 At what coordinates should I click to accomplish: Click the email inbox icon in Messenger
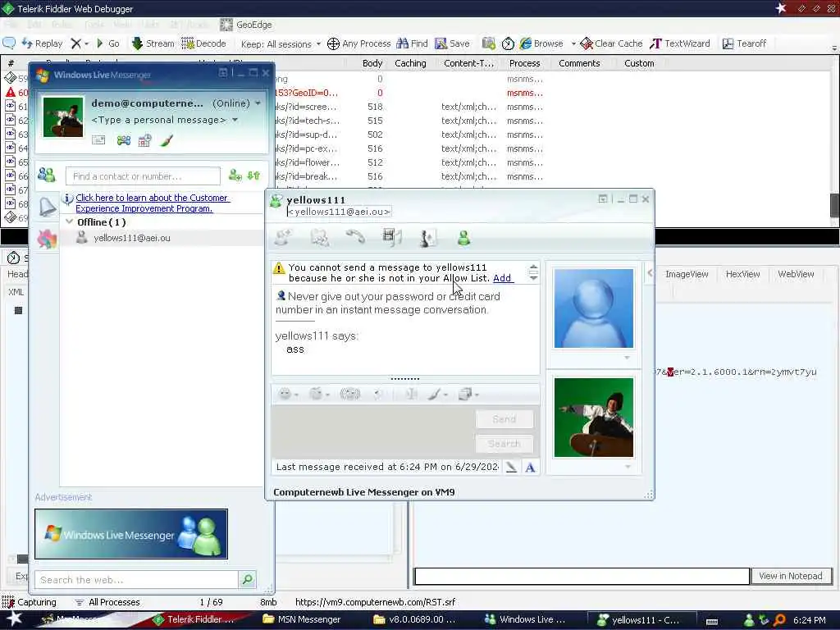98,140
